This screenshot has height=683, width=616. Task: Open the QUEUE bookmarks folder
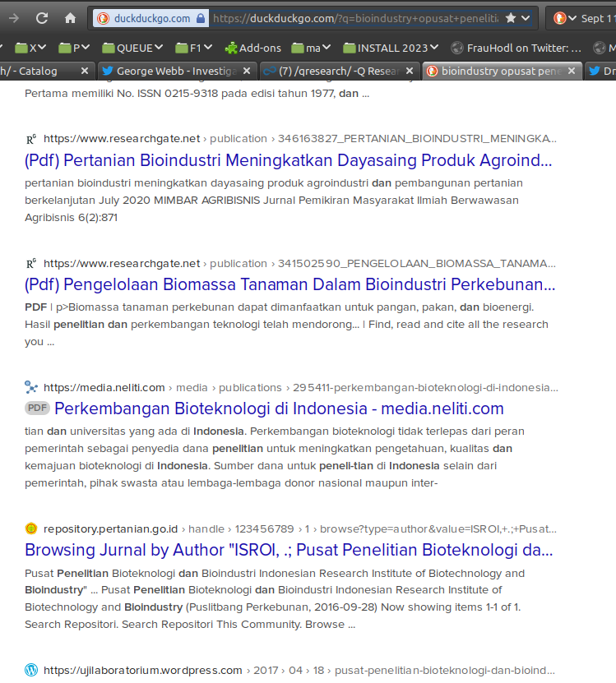tap(132, 48)
